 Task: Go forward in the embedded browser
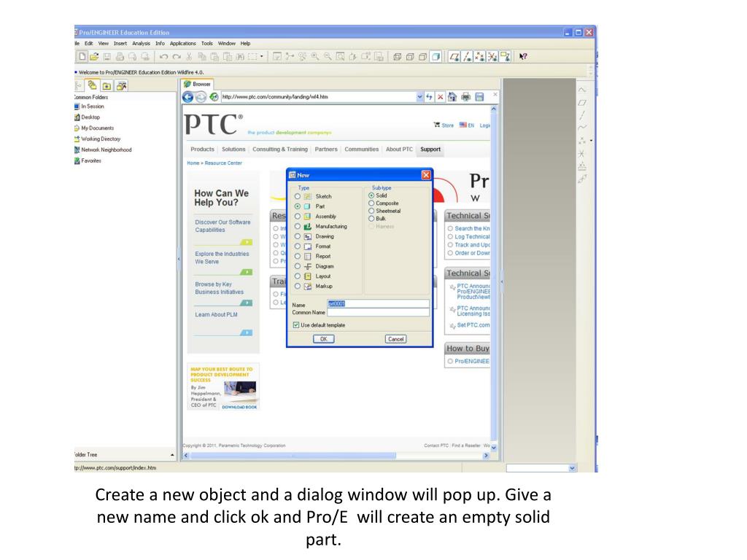[x=201, y=97]
